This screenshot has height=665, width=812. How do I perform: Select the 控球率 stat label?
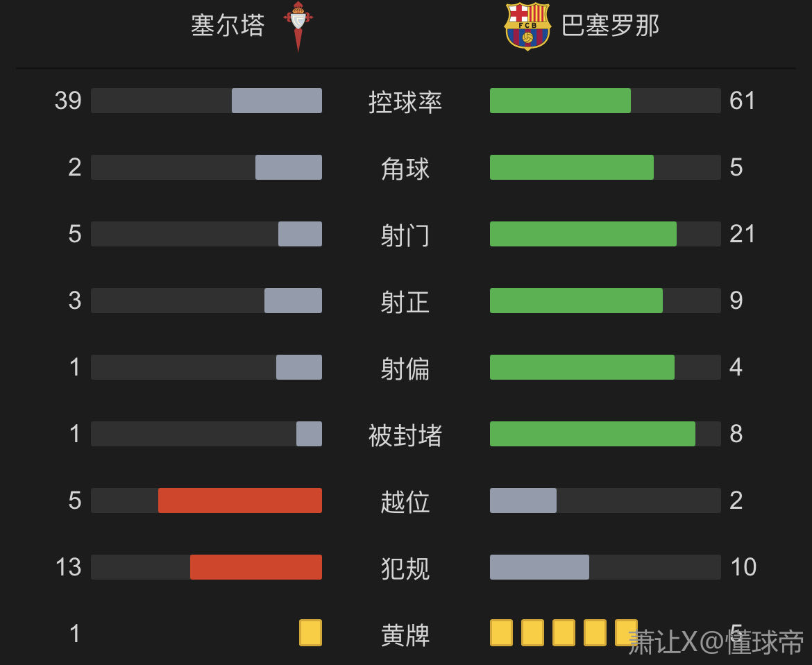click(x=405, y=102)
